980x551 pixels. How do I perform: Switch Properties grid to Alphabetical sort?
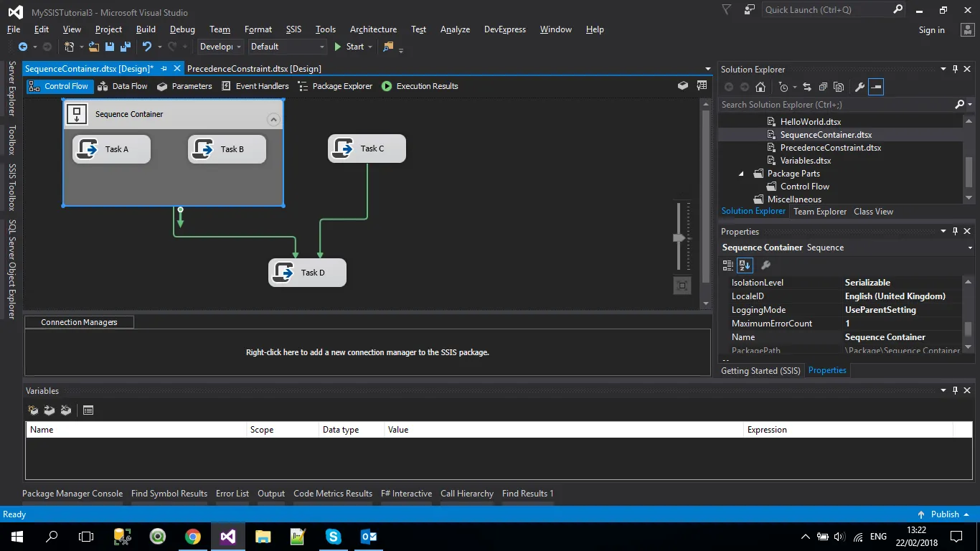[x=745, y=265]
